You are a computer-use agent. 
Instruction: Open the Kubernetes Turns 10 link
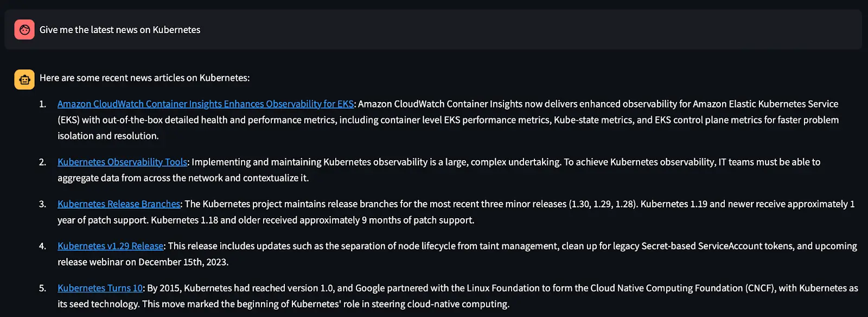pyautogui.click(x=100, y=288)
